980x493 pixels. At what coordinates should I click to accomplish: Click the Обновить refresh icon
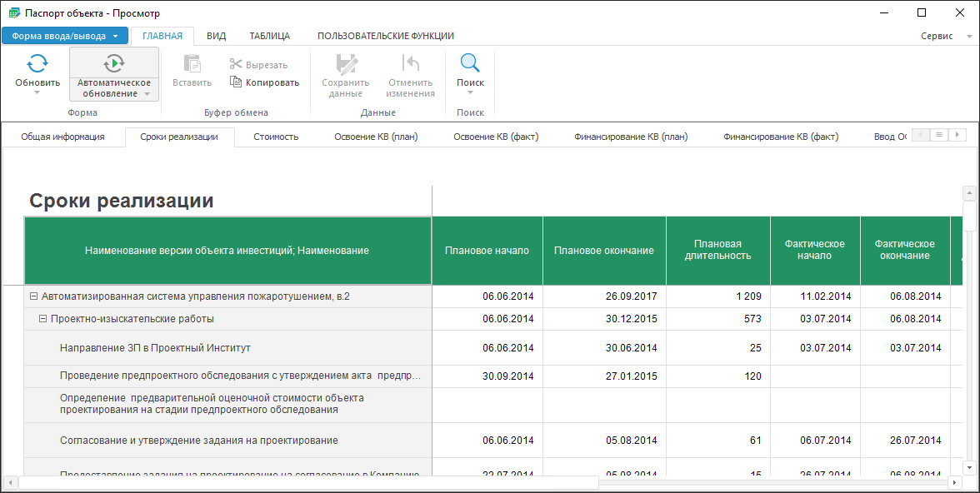37,64
